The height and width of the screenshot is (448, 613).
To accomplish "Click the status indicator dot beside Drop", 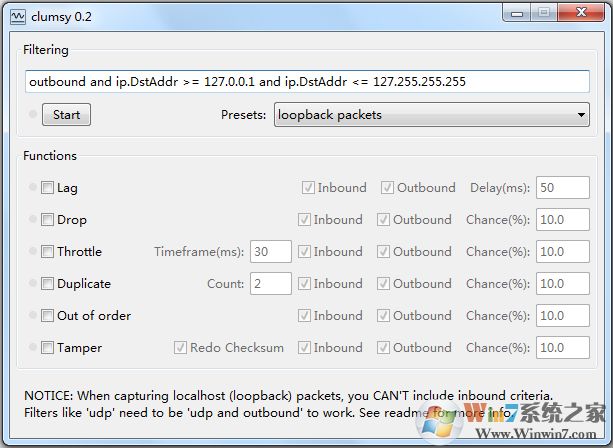I will [33, 219].
